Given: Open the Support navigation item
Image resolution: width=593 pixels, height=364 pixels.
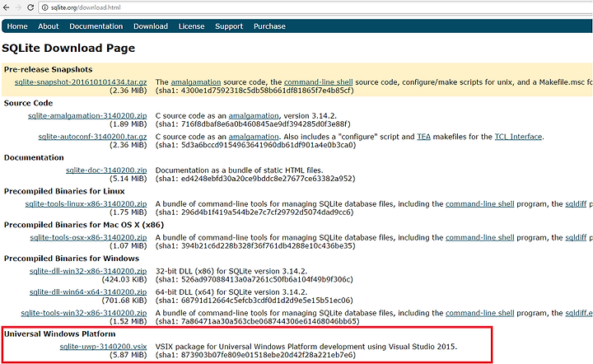Looking at the screenshot, I should [x=229, y=26].
